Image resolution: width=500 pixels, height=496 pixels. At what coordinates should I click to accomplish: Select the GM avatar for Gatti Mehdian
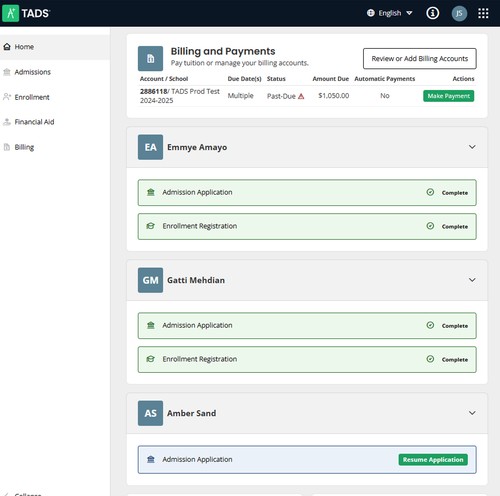[x=150, y=280]
